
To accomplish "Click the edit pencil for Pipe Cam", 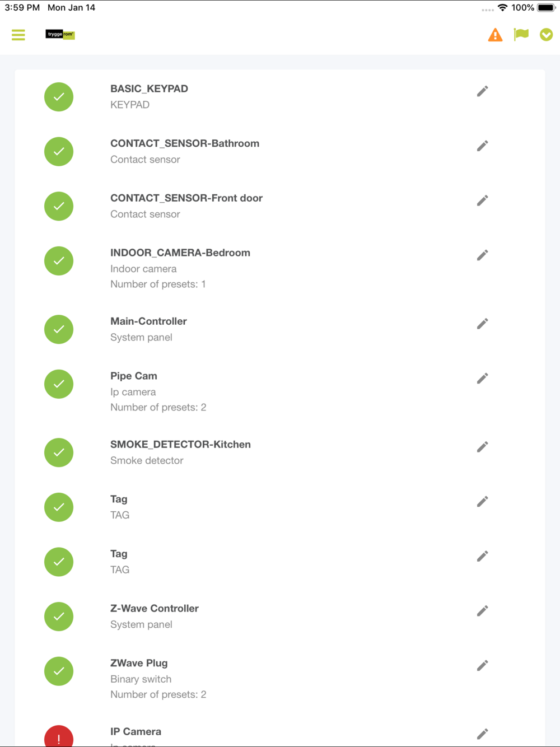I will click(482, 379).
